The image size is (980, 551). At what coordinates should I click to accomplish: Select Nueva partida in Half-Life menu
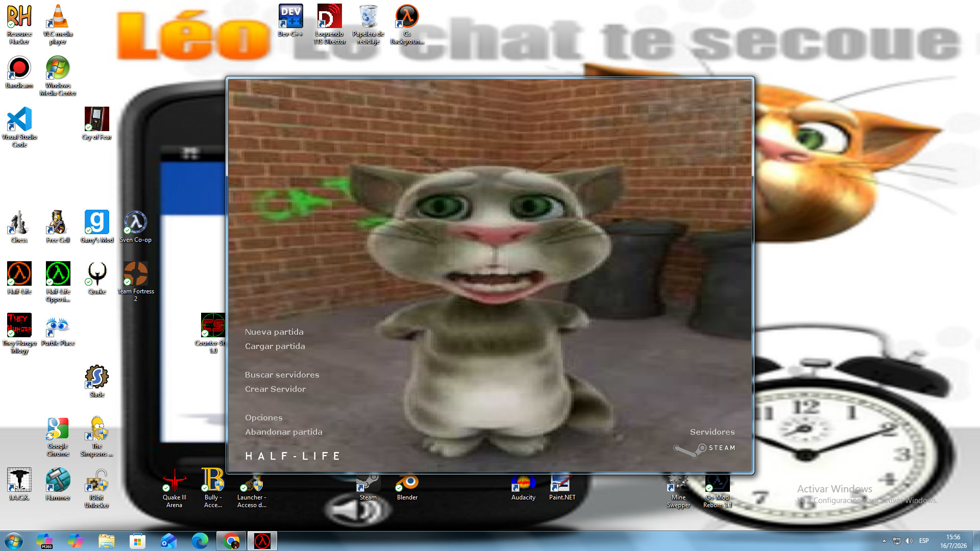point(274,332)
